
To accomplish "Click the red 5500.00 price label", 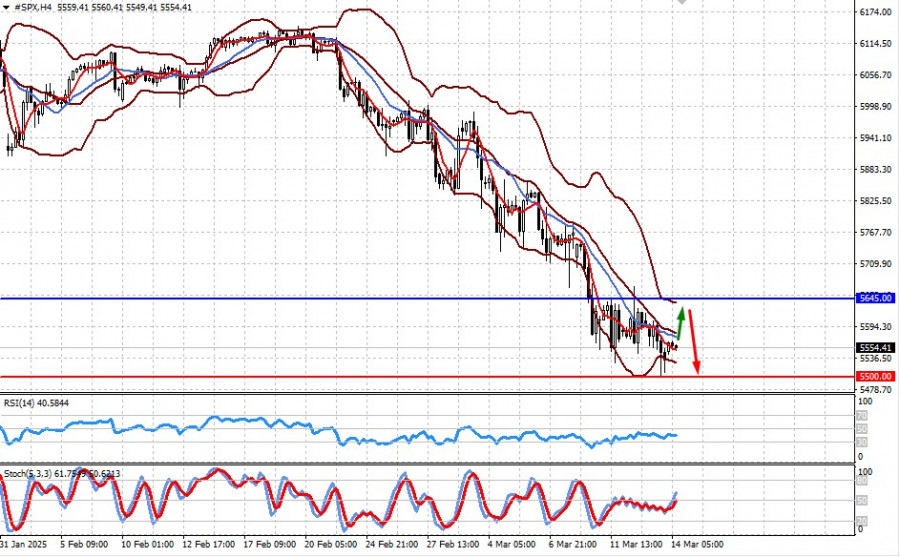I will click(876, 377).
